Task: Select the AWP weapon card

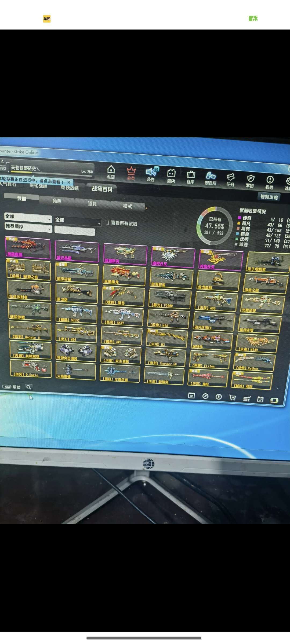Action: (122, 336)
